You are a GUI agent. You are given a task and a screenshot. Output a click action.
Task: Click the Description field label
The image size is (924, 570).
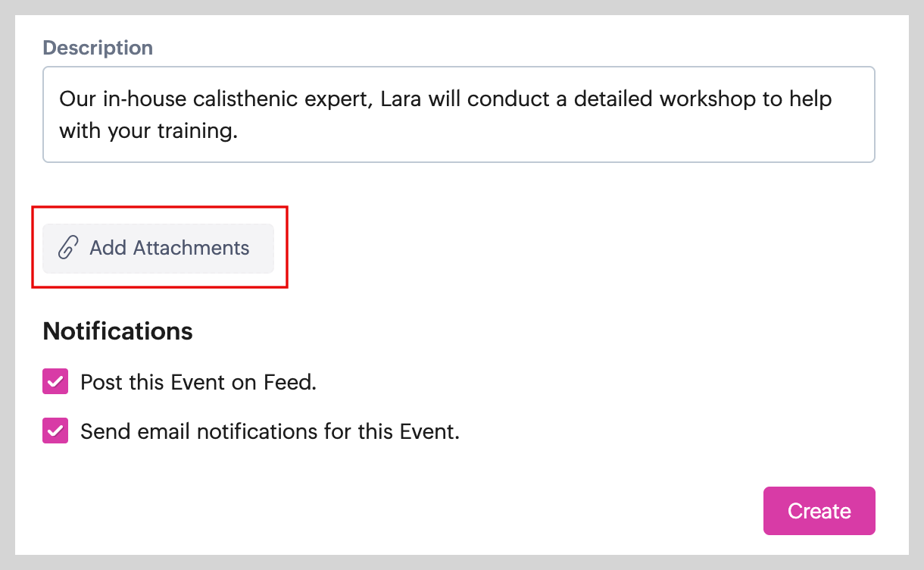98,48
